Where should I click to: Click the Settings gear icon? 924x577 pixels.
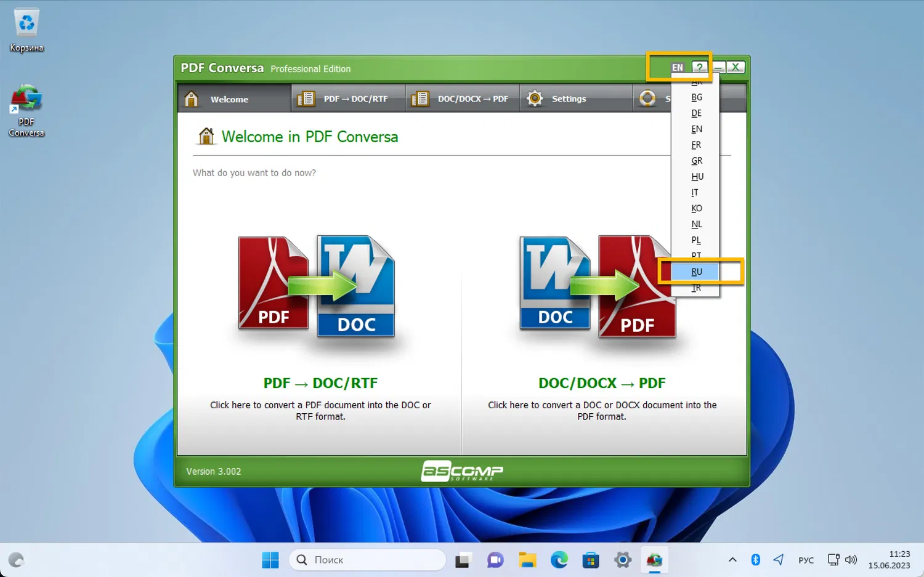(534, 98)
